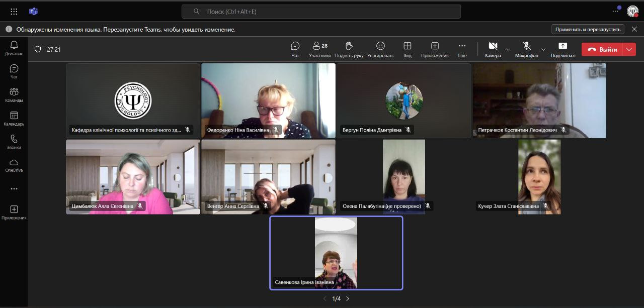The width and height of the screenshot is (644, 308).
Task: Click Применить и перезапустить button
Action: click(588, 29)
